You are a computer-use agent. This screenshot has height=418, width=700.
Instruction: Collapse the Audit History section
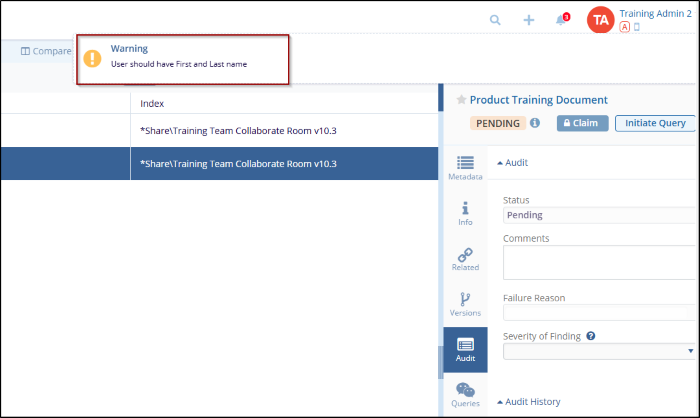528,402
